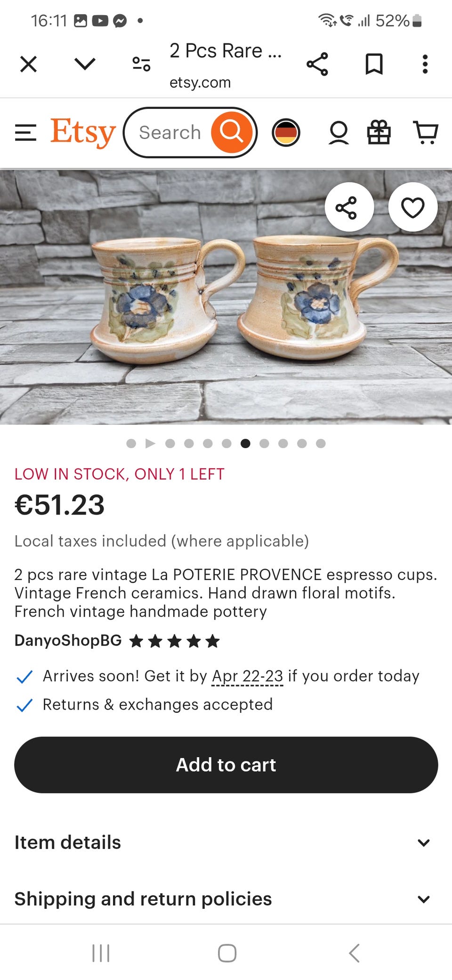Open browser site settings icon
Screen dimensions: 452x980
(141, 64)
